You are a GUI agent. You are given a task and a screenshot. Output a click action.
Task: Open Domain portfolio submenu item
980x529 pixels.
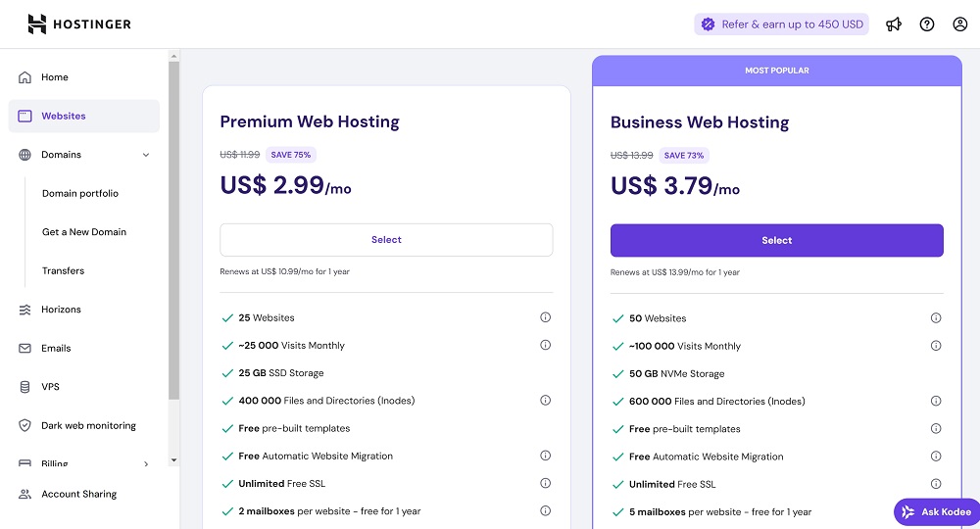pos(80,194)
